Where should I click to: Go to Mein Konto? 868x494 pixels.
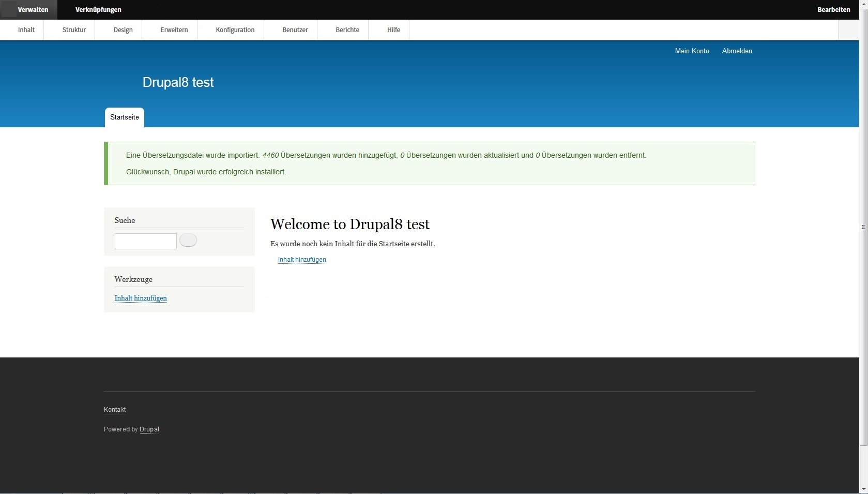pos(692,51)
